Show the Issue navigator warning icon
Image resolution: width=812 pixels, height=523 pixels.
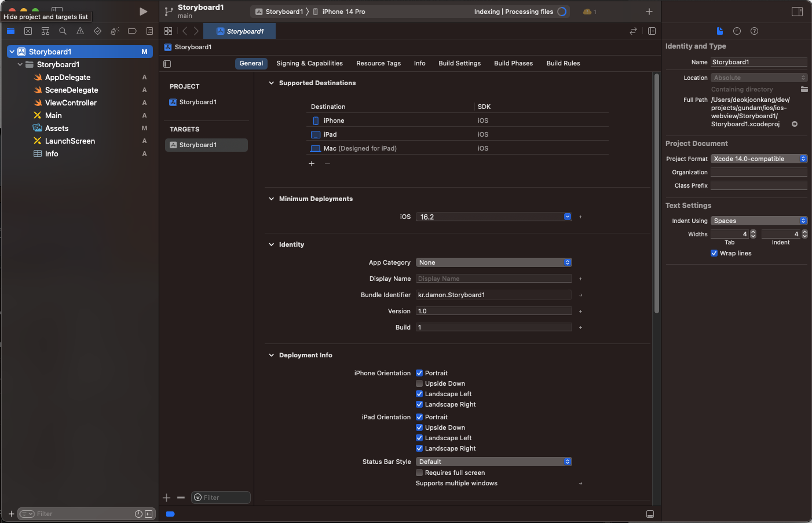[x=80, y=31]
